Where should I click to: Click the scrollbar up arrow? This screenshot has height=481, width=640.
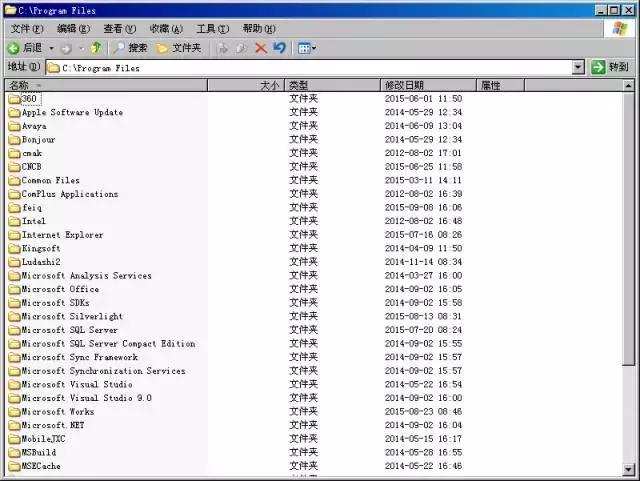(629, 86)
